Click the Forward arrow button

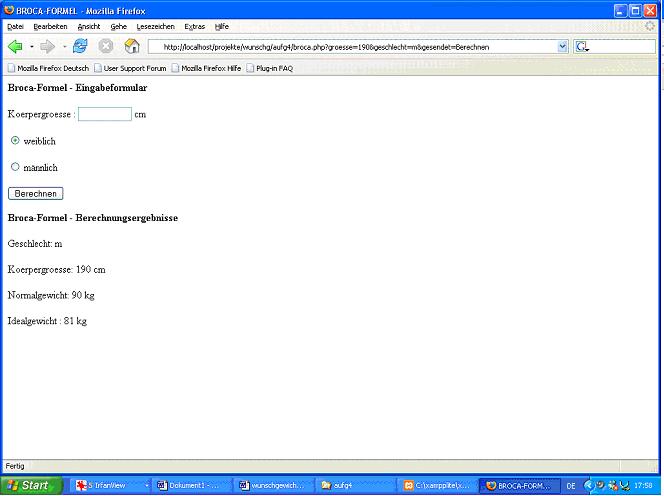pyautogui.click(x=47, y=46)
